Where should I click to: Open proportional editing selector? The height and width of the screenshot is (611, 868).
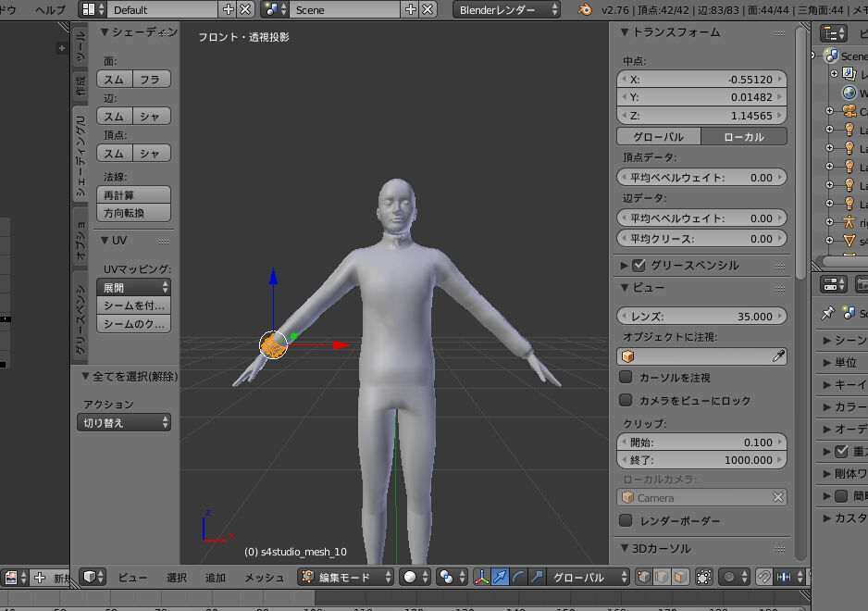pos(735,577)
